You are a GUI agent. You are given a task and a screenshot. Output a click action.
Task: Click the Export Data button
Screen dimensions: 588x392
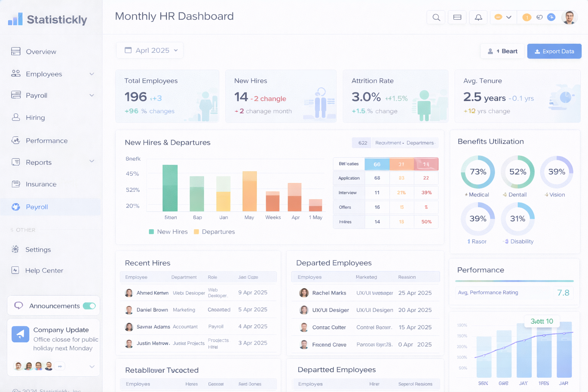pyautogui.click(x=554, y=51)
